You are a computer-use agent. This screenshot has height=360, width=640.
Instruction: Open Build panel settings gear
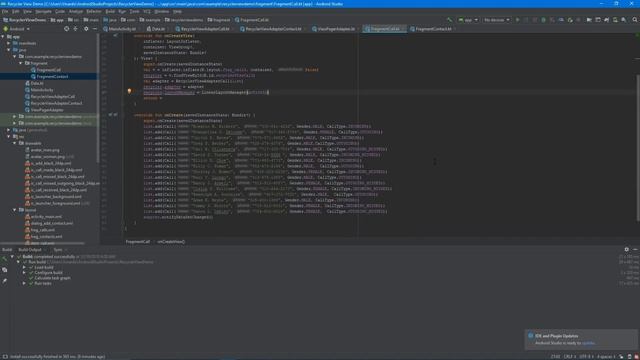coord(627,249)
